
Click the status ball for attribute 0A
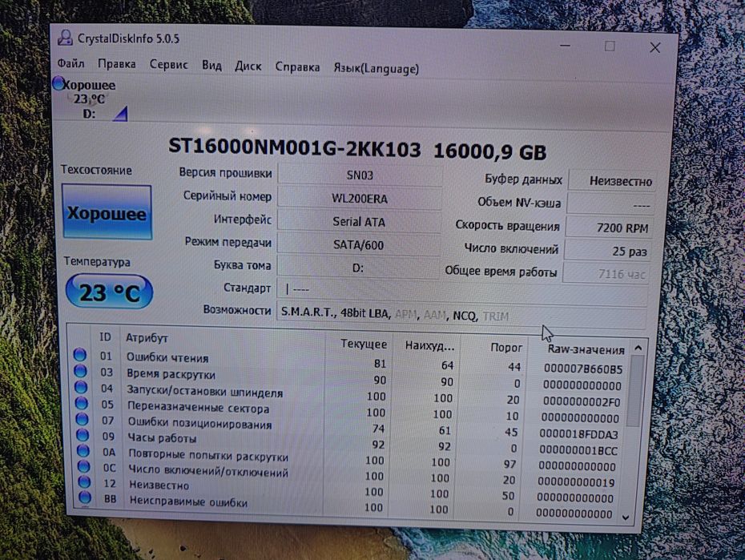83,450
